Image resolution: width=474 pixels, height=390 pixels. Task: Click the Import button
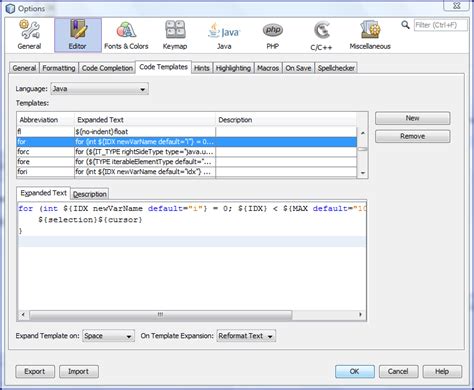point(79,371)
